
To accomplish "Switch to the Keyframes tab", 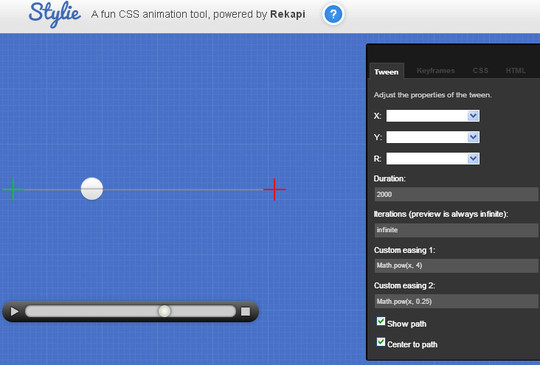I will (436, 71).
